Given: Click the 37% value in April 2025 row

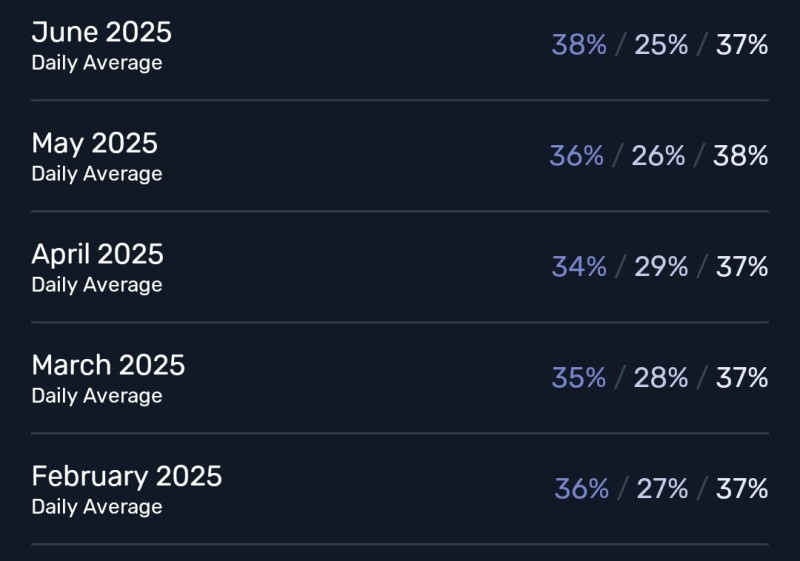Looking at the screenshot, I should coord(742,267).
